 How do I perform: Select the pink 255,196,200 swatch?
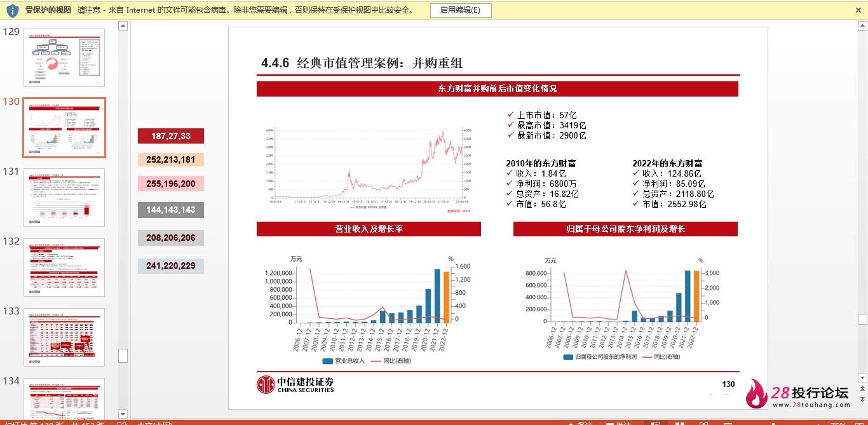click(x=171, y=184)
